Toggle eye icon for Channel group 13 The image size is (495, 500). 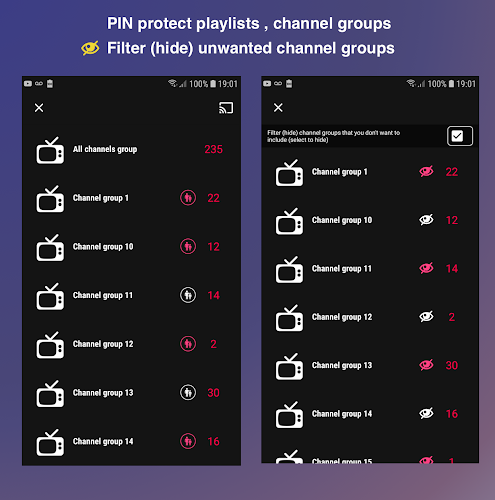click(x=426, y=365)
